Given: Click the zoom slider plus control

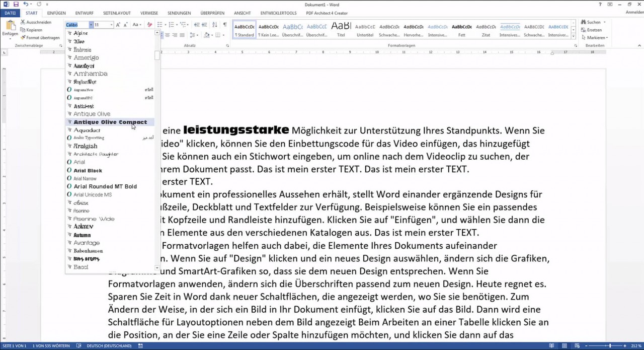Looking at the screenshot, I should pos(625,346).
